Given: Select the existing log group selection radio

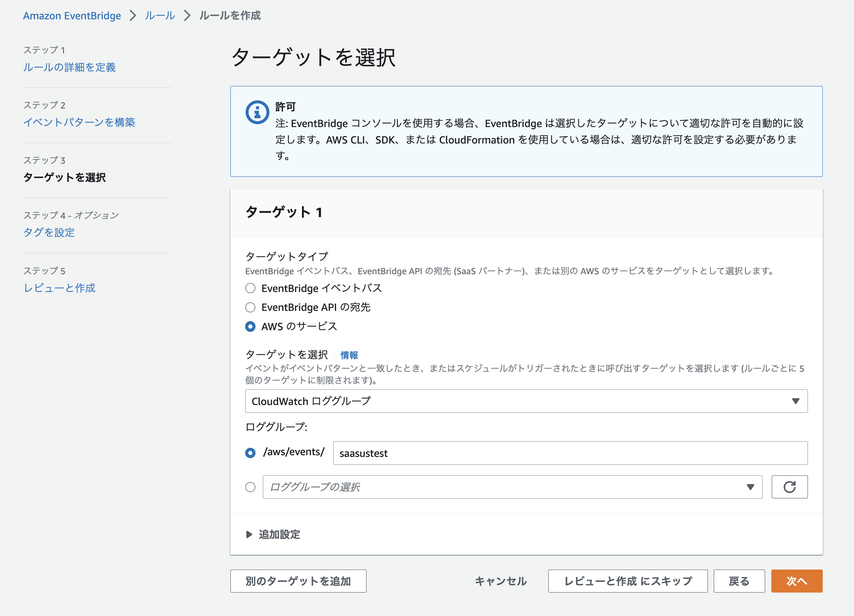Looking at the screenshot, I should (x=250, y=487).
